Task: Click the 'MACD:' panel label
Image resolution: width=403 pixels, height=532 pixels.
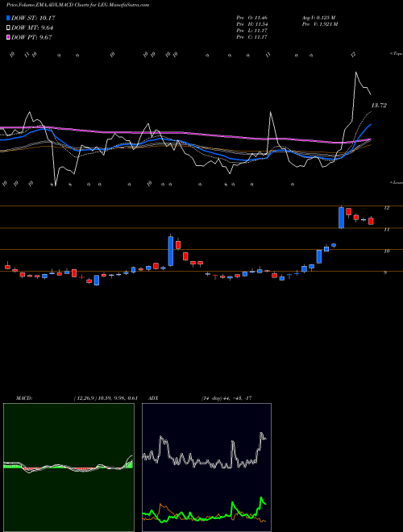Action: click(24, 398)
